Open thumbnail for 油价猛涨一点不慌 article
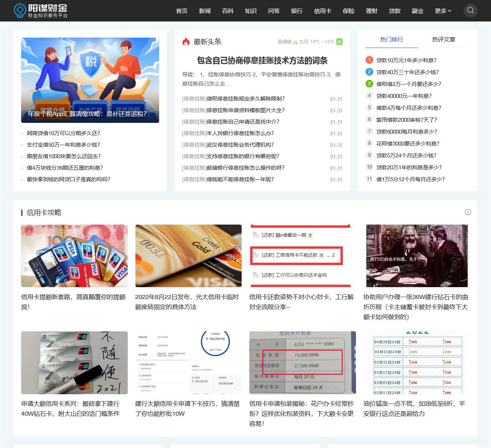The height and width of the screenshot is (448, 491). point(417,363)
